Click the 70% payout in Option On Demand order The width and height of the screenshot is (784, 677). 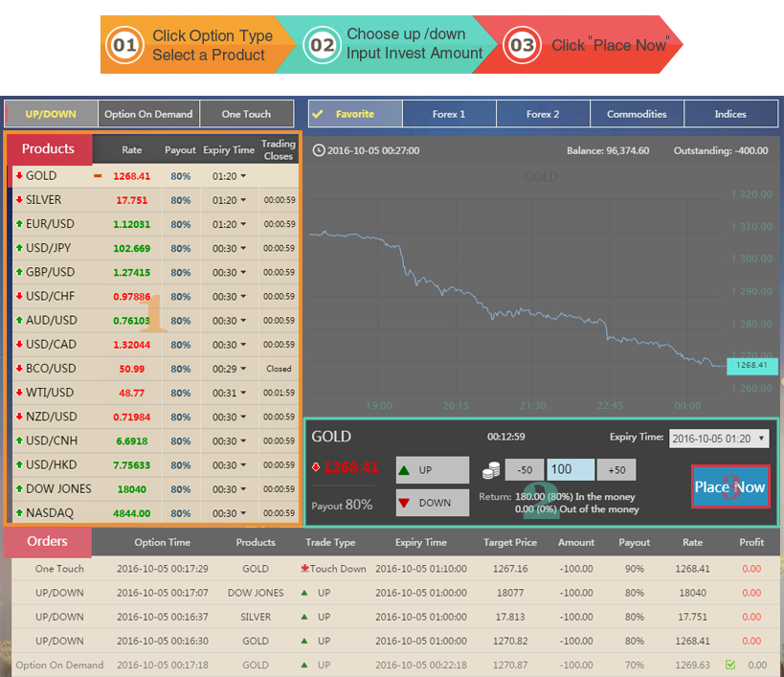pyautogui.click(x=635, y=665)
